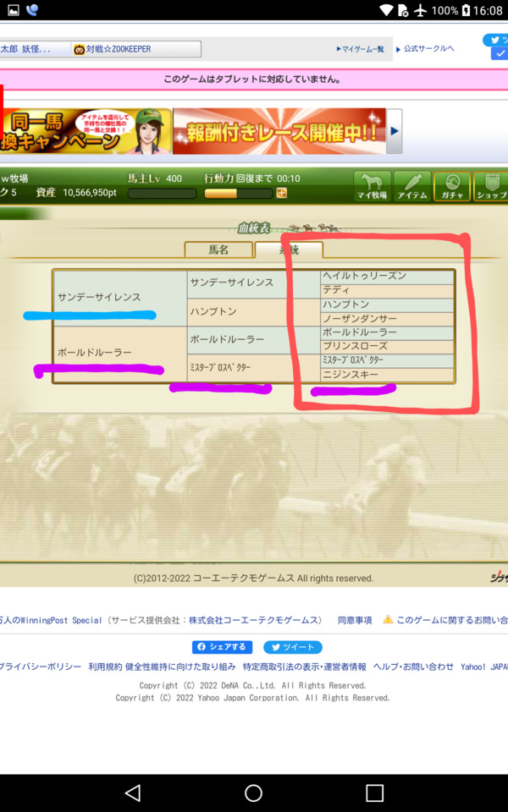Open プライバシーポリシー link
This screenshot has height=812, width=508.
(41, 667)
